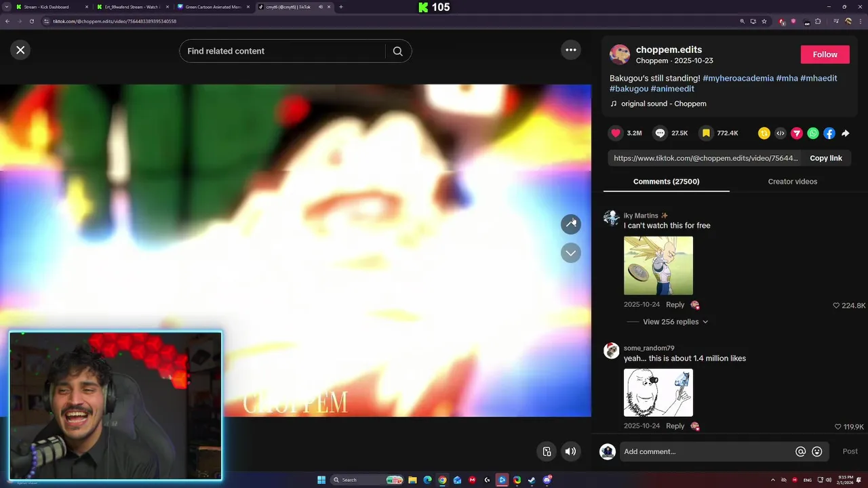This screenshot has height=488, width=868.
Task: Open #bakugou hashtag
Action: [x=629, y=89]
